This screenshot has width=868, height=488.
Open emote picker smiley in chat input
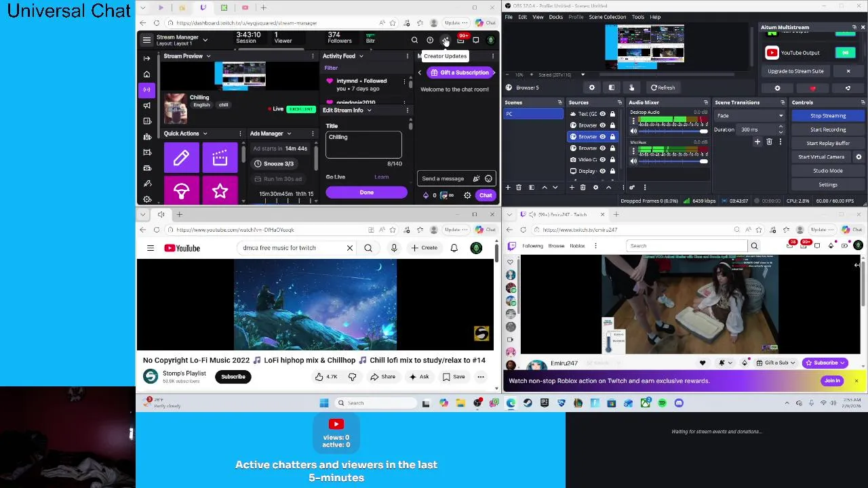pos(488,179)
